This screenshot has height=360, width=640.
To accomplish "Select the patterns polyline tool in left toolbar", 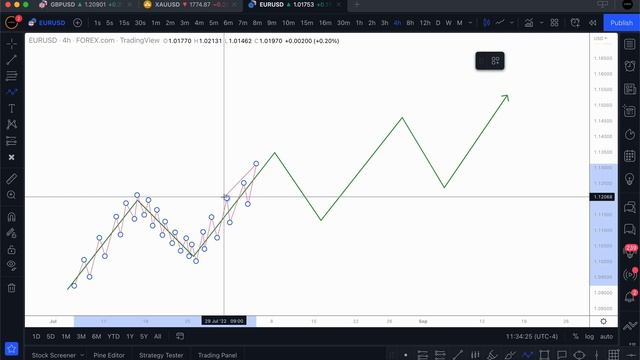I will [x=11, y=92].
